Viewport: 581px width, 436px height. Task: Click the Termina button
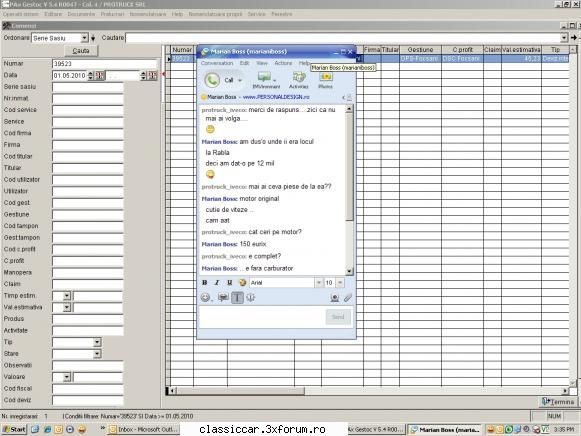click(x=558, y=402)
